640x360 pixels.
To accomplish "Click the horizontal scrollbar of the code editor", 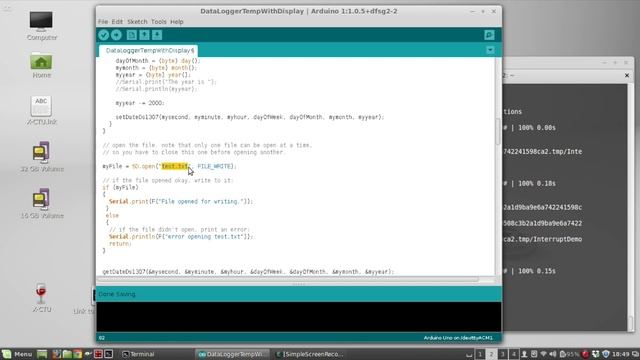I will coord(288,280).
